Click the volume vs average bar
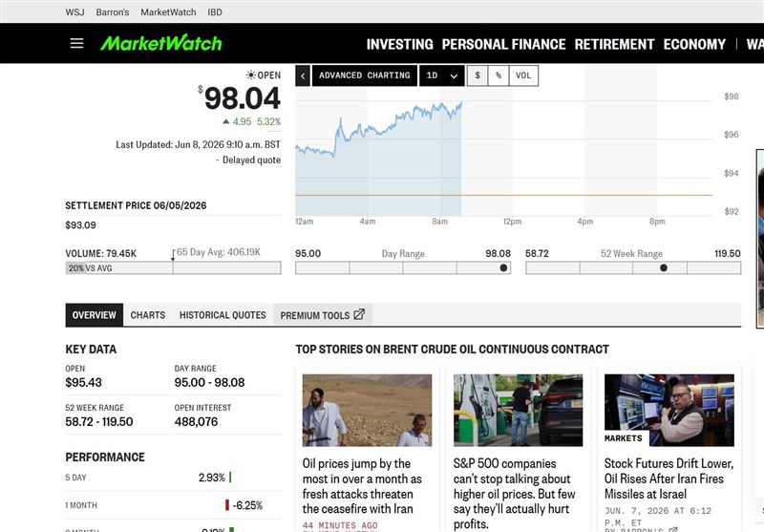 click(x=173, y=268)
